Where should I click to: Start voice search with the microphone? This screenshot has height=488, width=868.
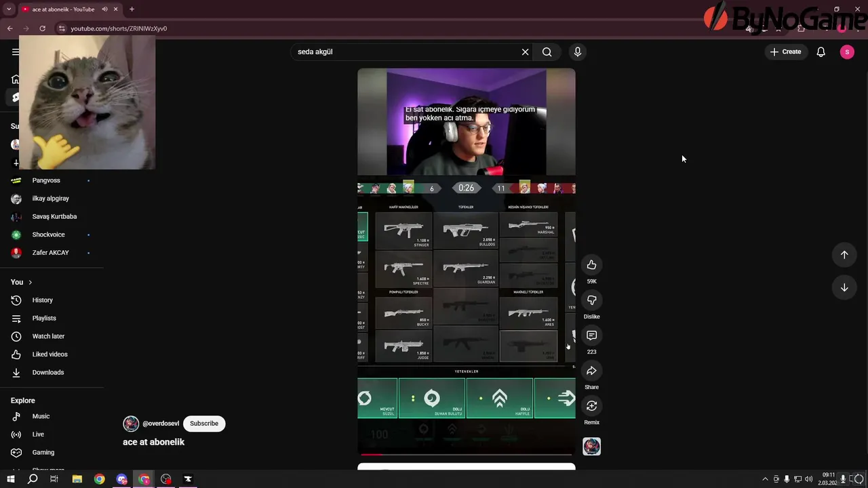tap(578, 52)
